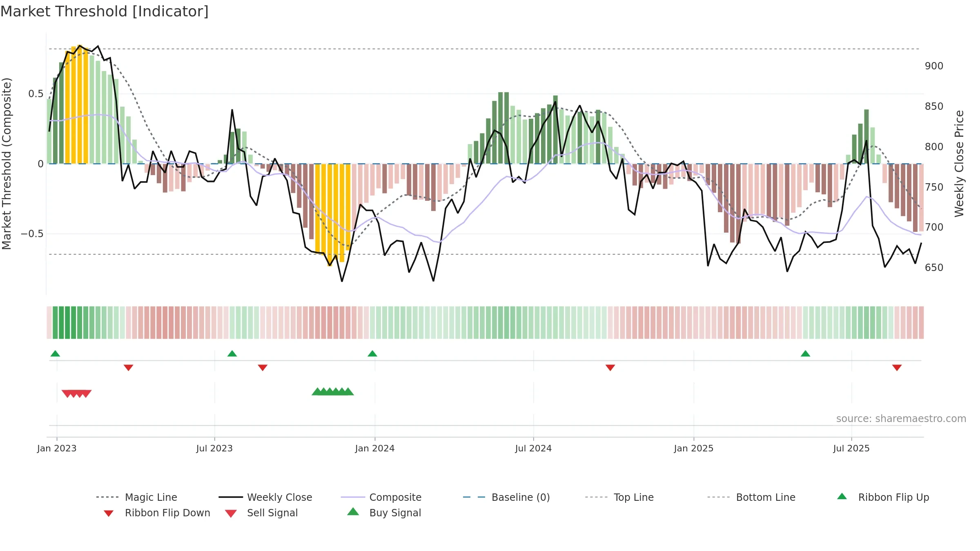Toggle Magic Line legend entry

click(x=137, y=497)
